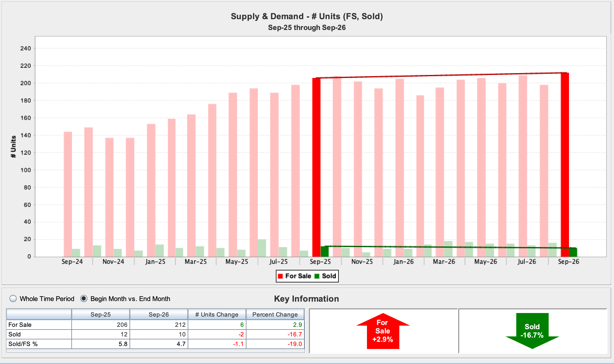Click the For Sale percent change 2.9 cell

[275, 325]
